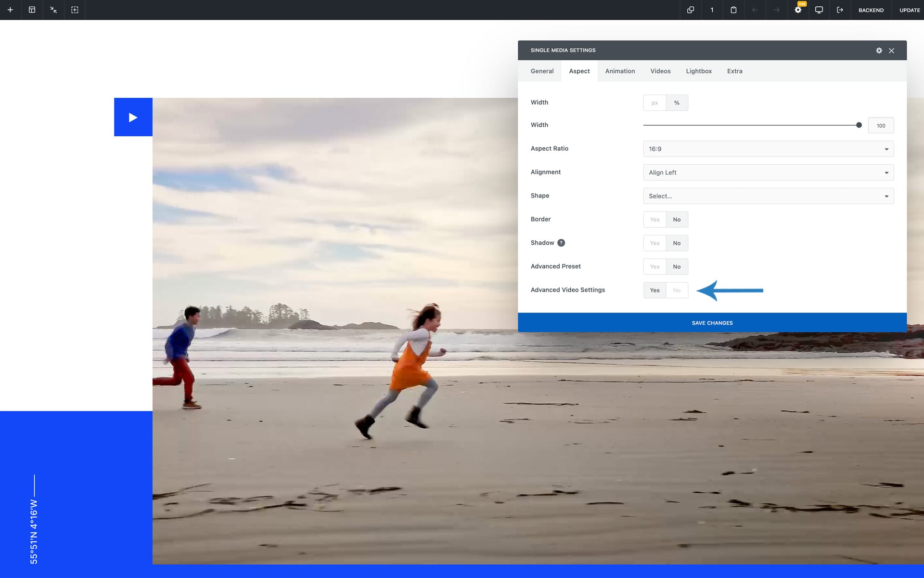
Task: Click the collapse arrows icon in toolbar
Action: (53, 10)
